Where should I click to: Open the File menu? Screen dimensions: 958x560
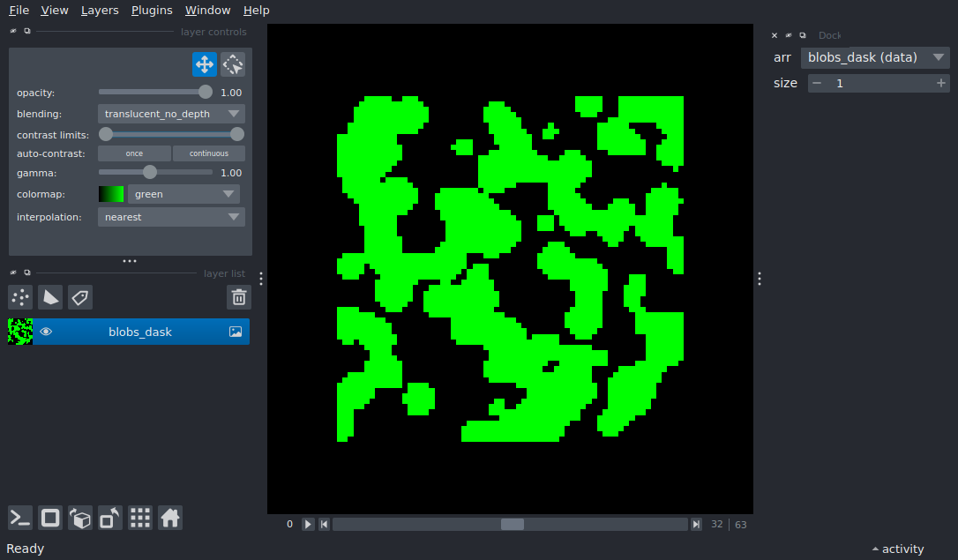coord(19,11)
